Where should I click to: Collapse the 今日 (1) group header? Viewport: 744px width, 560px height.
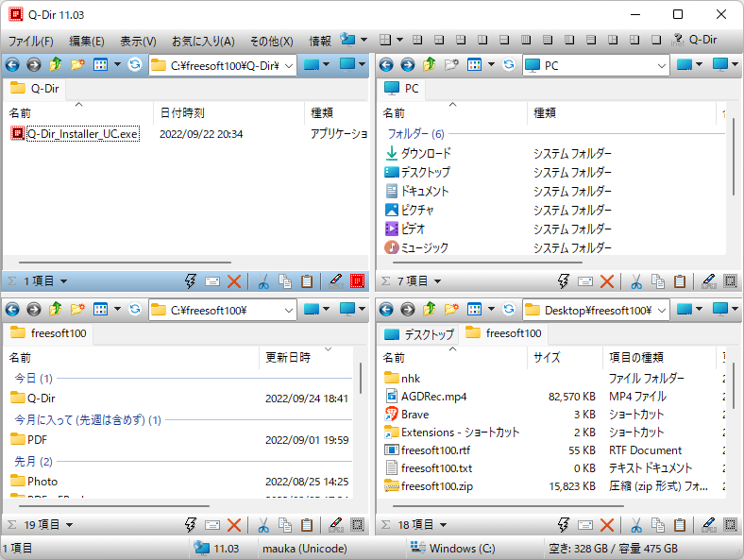point(33,379)
